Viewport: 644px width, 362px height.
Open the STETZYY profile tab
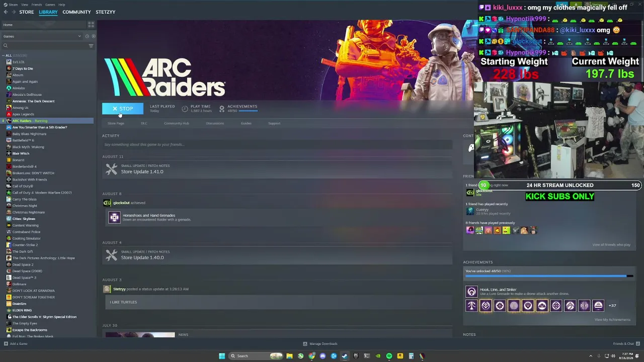click(x=105, y=12)
